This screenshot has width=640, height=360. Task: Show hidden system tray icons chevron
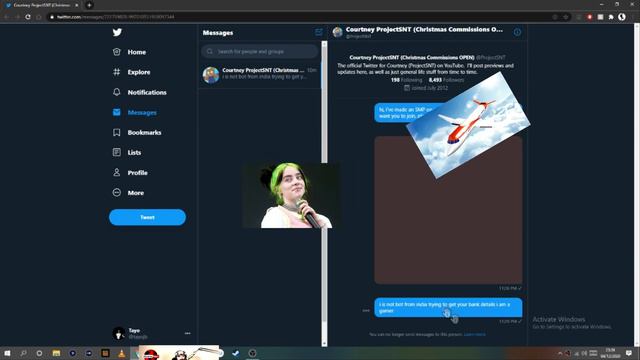click(x=560, y=353)
